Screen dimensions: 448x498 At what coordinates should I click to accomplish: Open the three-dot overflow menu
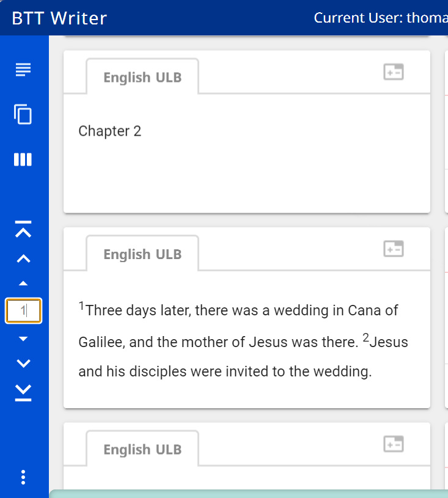coord(23,477)
